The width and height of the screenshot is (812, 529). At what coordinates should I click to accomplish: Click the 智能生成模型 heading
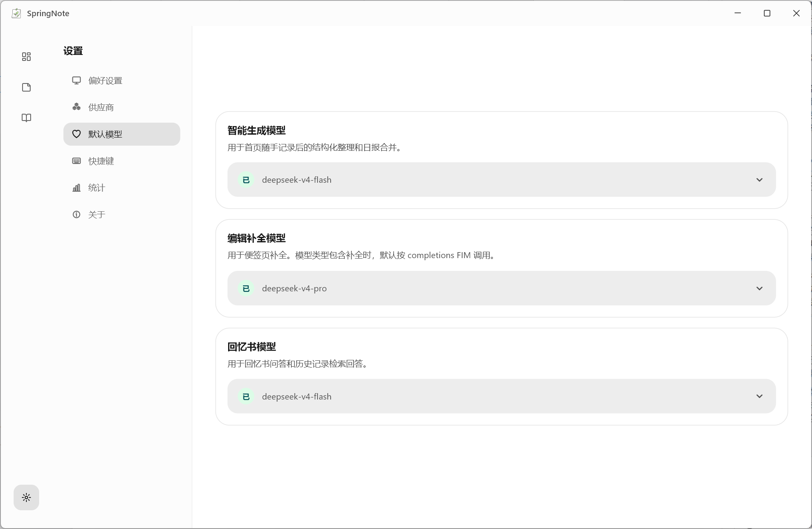point(257,130)
